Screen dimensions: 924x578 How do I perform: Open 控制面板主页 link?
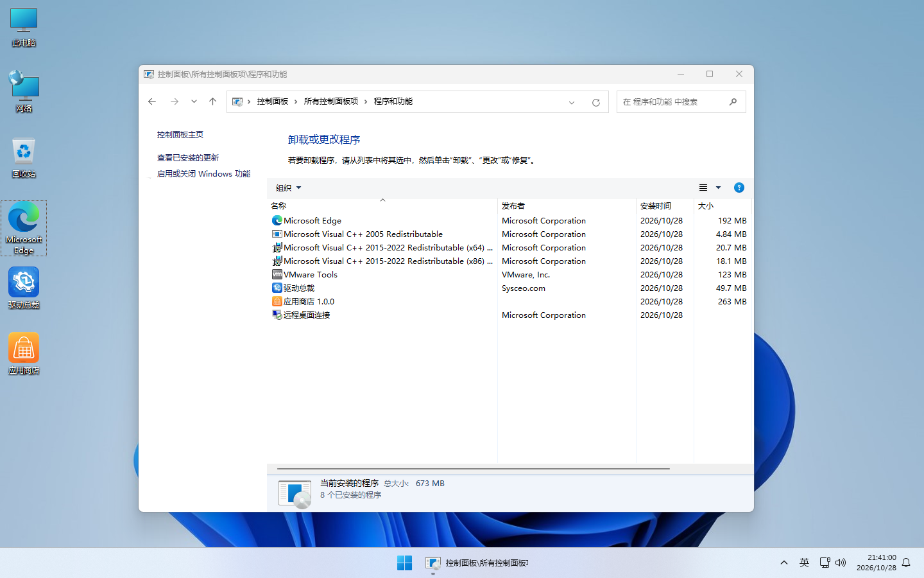[x=180, y=135]
